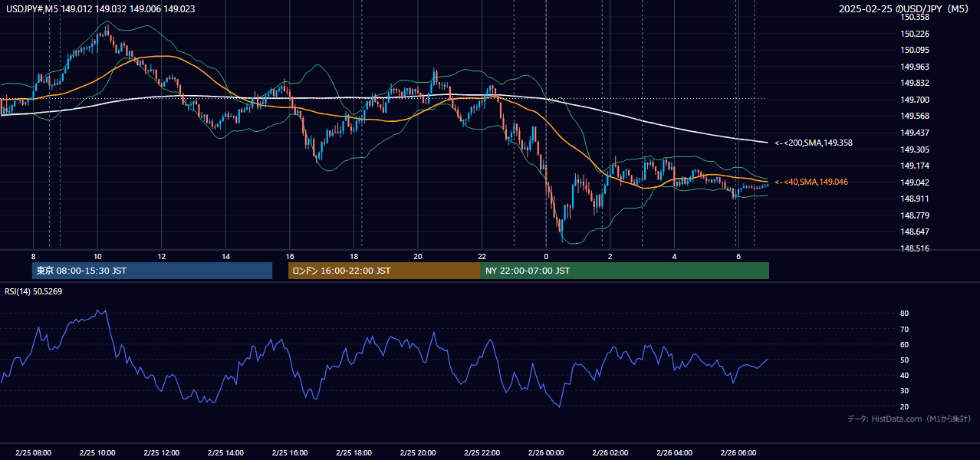Click price axis value 148.911
The height and width of the screenshot is (460, 980).
(x=914, y=199)
